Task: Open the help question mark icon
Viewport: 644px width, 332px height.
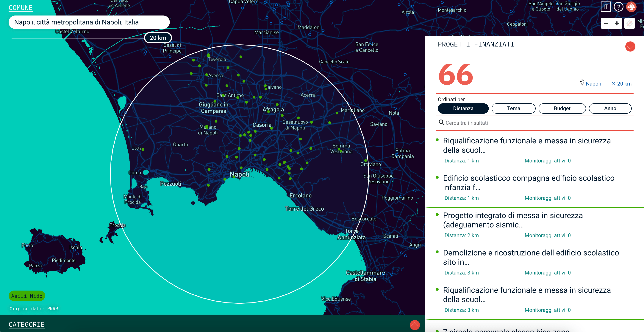Action: click(618, 7)
